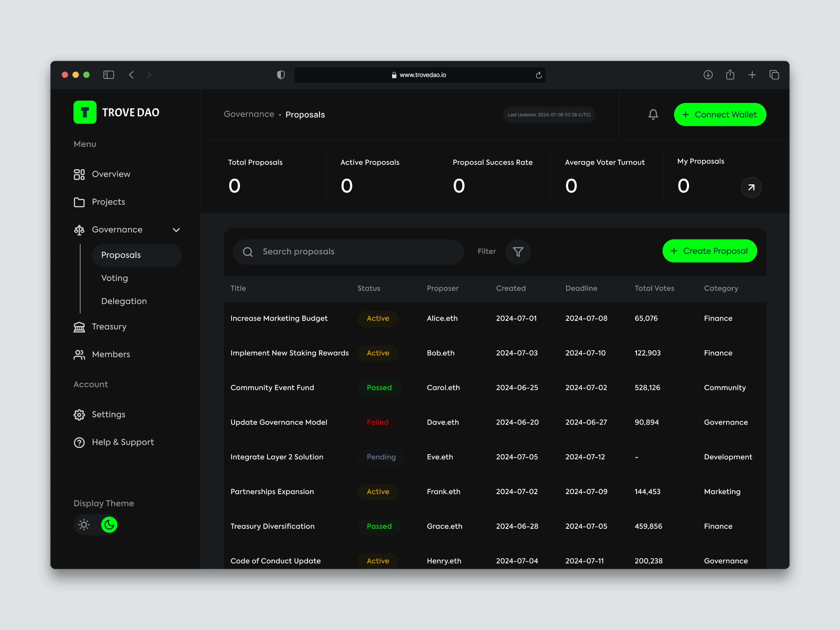Viewport: 840px width, 630px height.
Task: Go forward with browser forward arrow
Action: coord(149,75)
